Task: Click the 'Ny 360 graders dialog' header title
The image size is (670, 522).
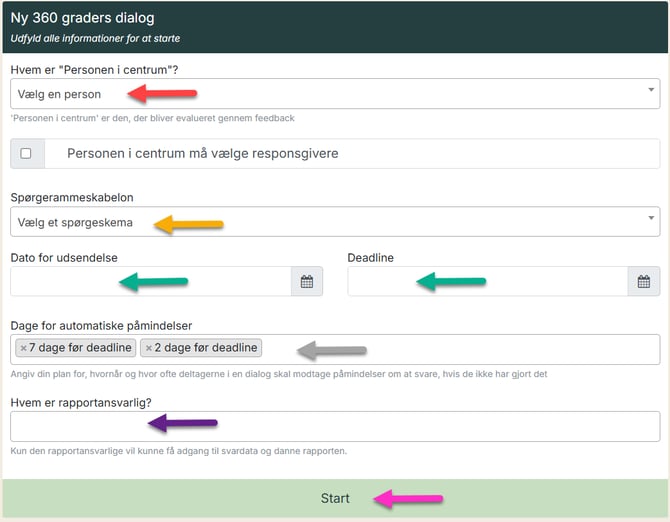Action: [x=82, y=18]
